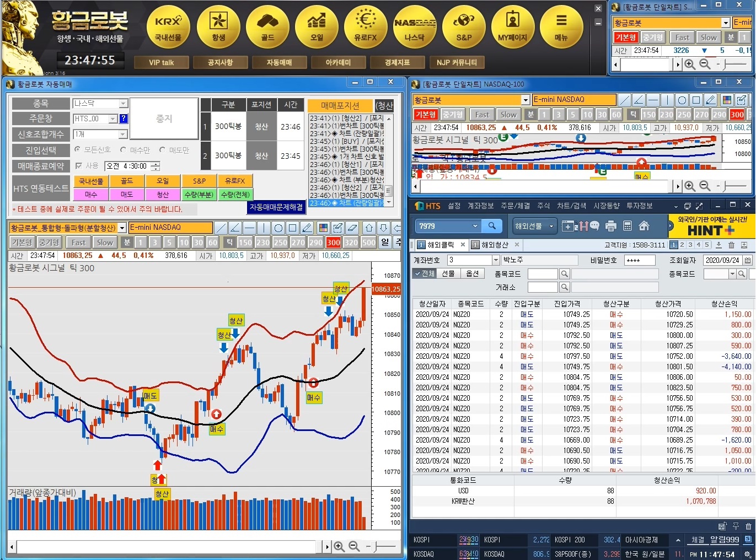Open the 국내선물 KRX round icon
This screenshot has width=756, height=560.
tap(168, 26)
